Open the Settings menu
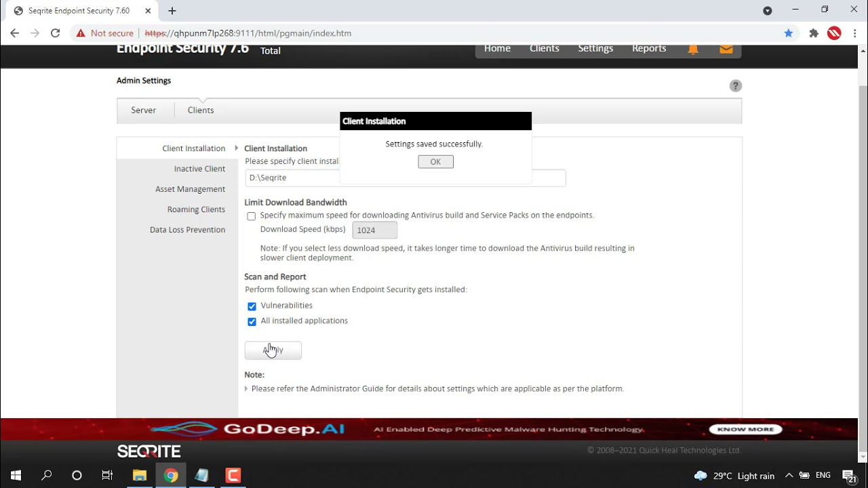The image size is (868, 488). tap(595, 48)
